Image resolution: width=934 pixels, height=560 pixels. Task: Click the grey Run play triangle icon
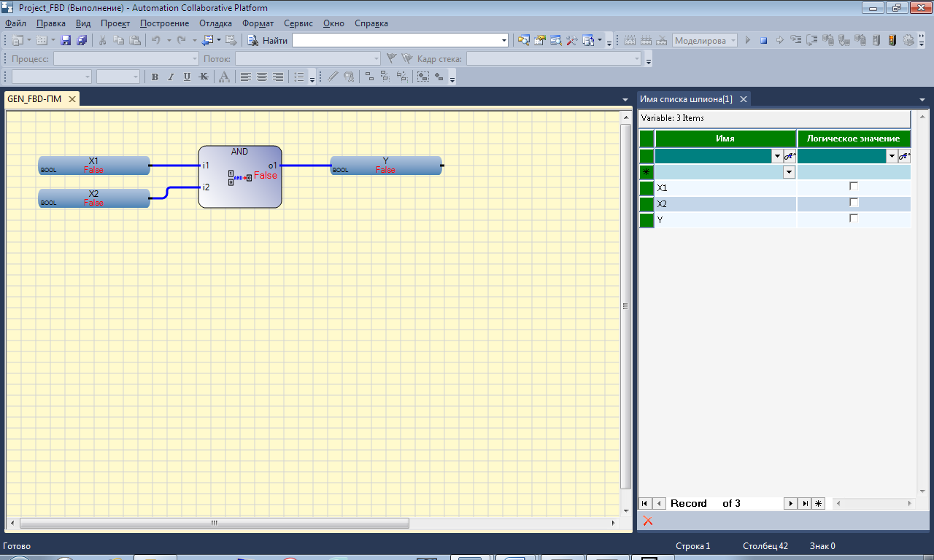click(x=747, y=40)
